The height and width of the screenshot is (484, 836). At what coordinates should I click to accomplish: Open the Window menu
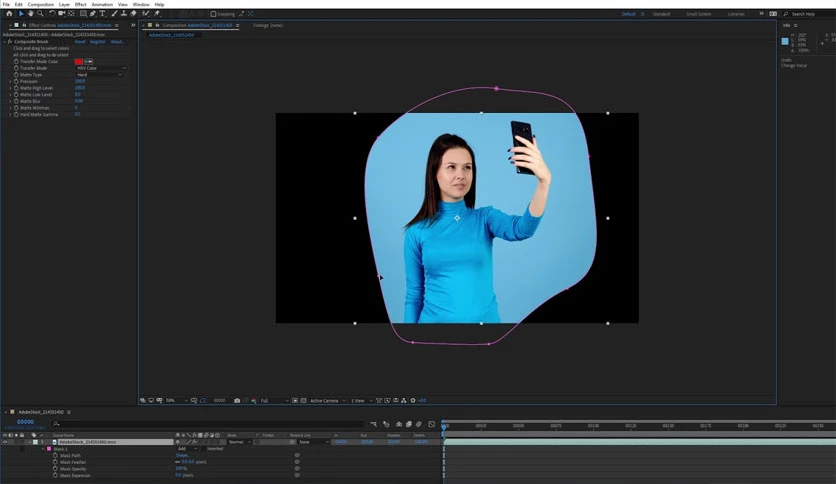point(141,4)
